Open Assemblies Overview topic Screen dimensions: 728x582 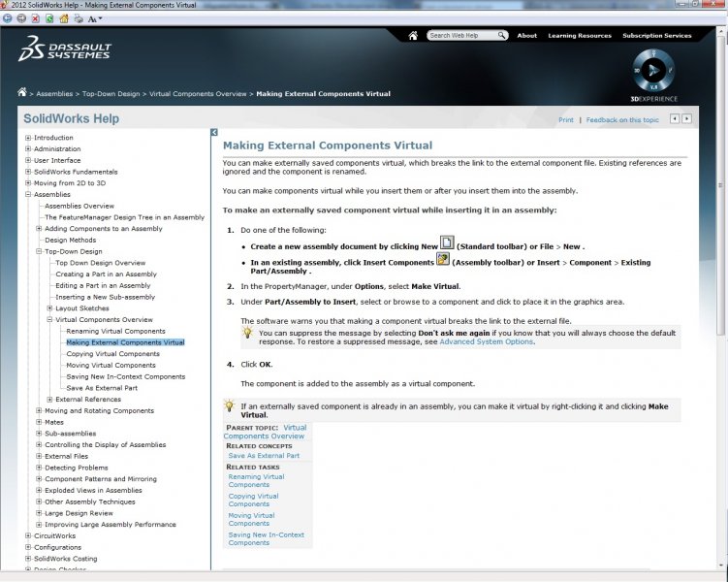79,206
